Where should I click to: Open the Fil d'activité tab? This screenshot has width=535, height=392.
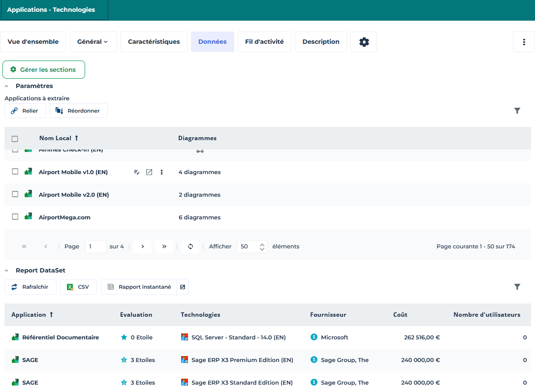(264, 42)
